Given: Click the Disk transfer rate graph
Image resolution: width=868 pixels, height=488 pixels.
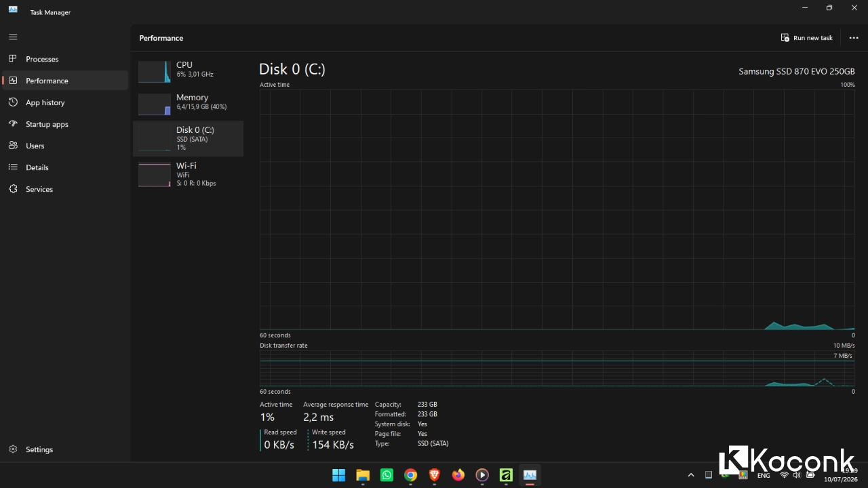Looking at the screenshot, I should 557,369.
